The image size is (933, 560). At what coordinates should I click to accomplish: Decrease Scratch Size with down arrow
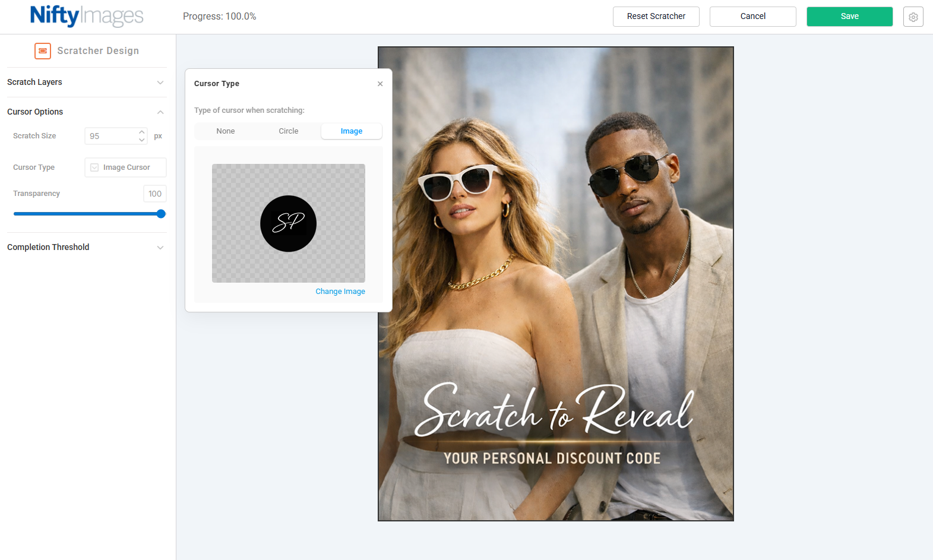(141, 140)
